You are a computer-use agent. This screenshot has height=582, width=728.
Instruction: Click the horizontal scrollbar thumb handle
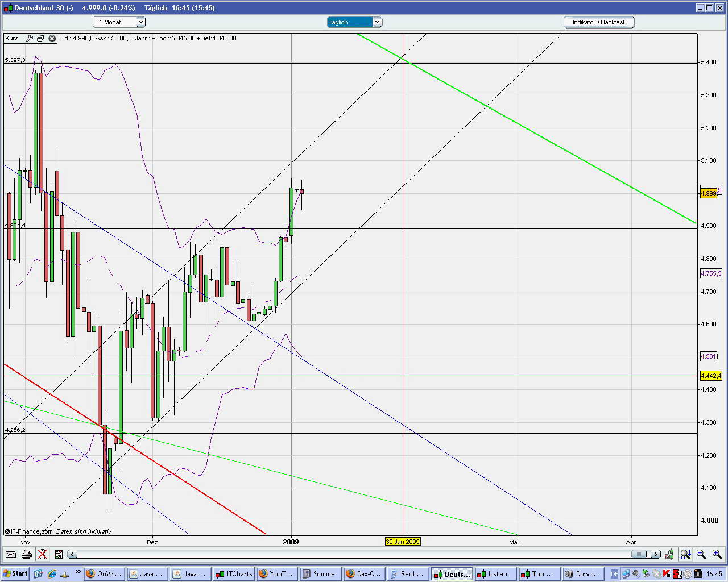(639, 554)
